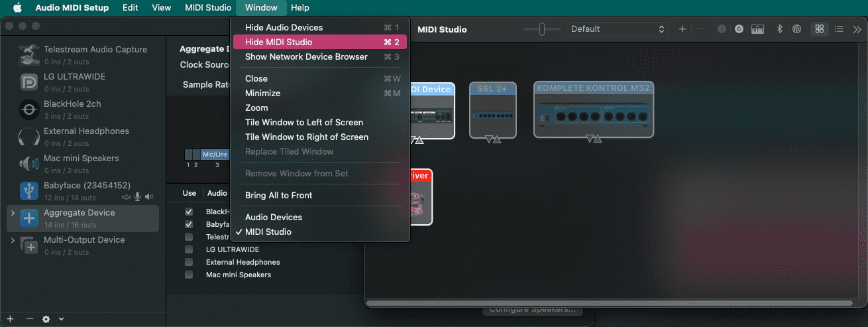Screen dimensions: 868x327
Task: Open the gear action menu in sidebar
Action: (46, 319)
